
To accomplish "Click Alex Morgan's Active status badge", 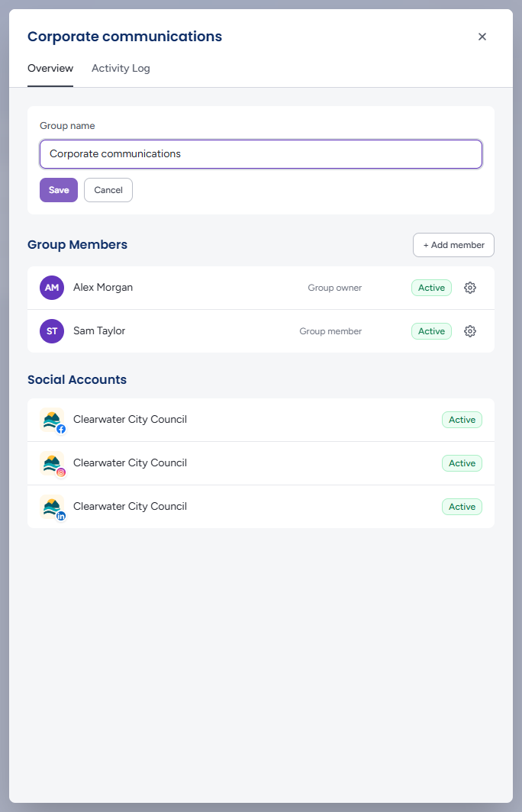I will pyautogui.click(x=431, y=288).
